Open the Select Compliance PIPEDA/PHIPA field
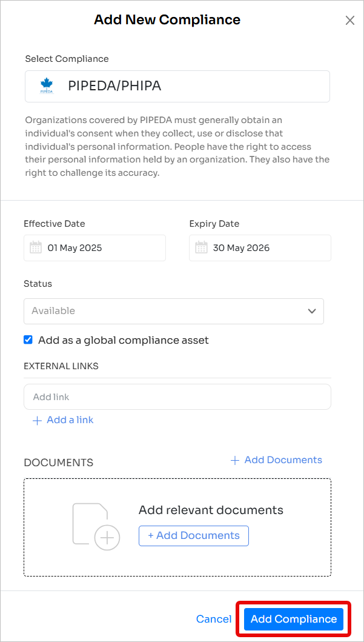The image size is (364, 642). click(x=177, y=87)
